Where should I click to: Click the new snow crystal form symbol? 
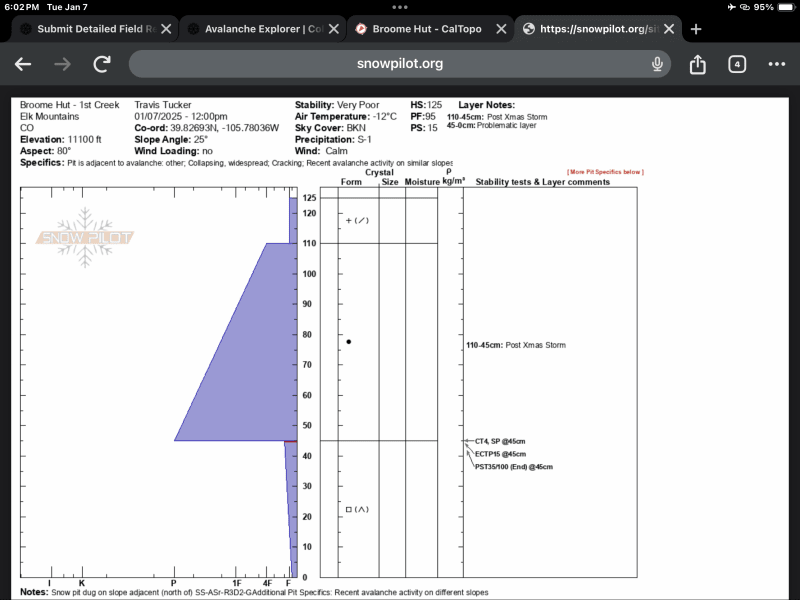pos(357,220)
